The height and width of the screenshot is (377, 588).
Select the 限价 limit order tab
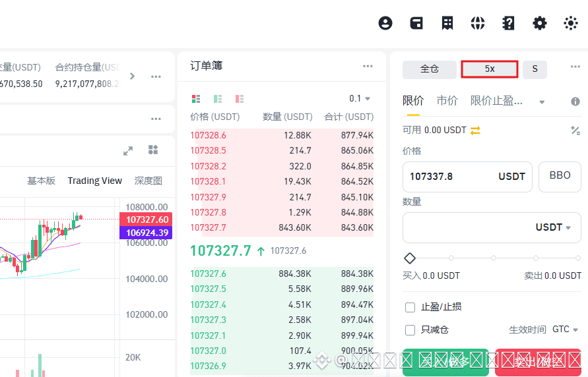point(413,101)
